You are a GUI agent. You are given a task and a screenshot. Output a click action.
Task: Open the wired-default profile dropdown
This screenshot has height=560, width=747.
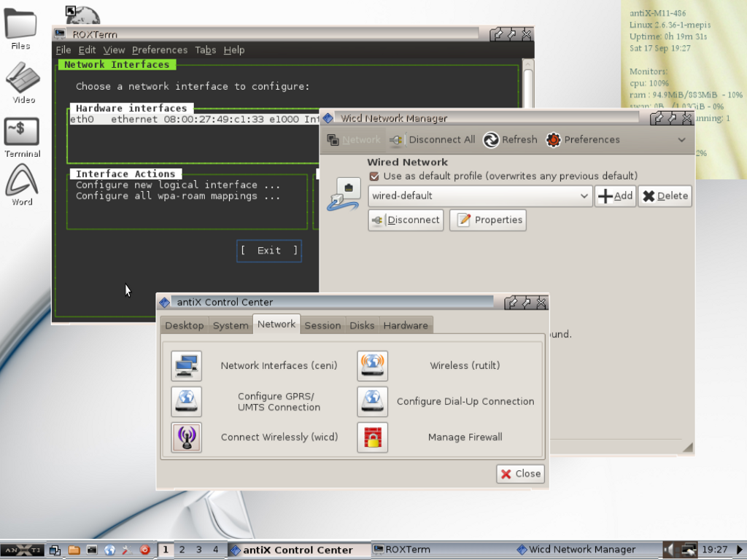[x=480, y=195]
